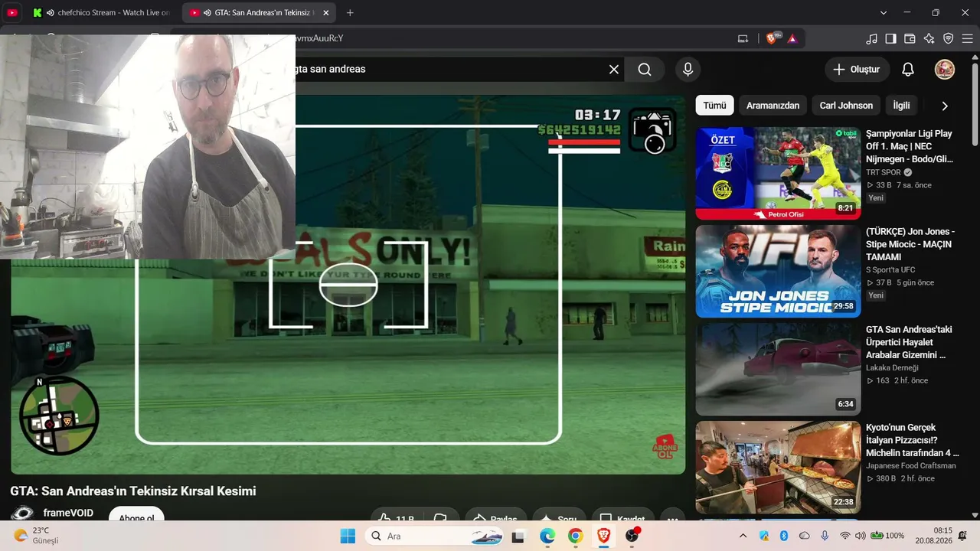Switch to the chefchico Stream tab

click(103, 13)
